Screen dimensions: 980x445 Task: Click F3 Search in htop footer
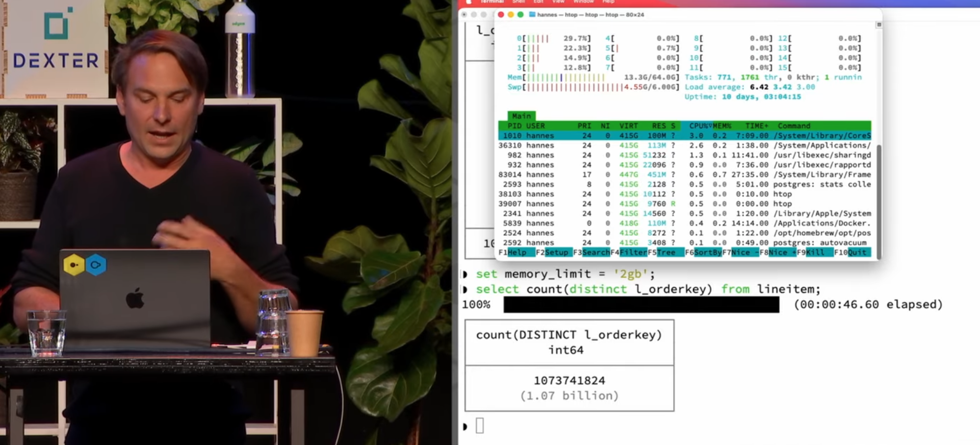(595, 252)
